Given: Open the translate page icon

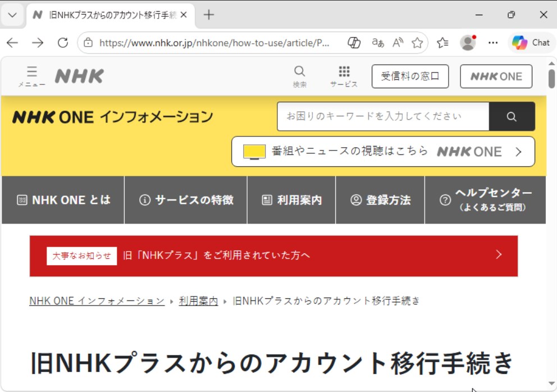Looking at the screenshot, I should coord(378,43).
